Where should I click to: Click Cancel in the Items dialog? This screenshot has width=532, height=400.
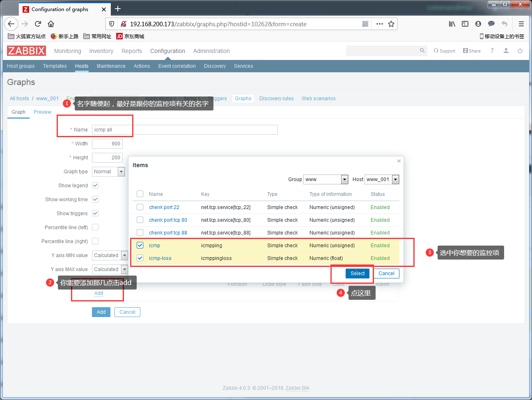[x=386, y=274]
